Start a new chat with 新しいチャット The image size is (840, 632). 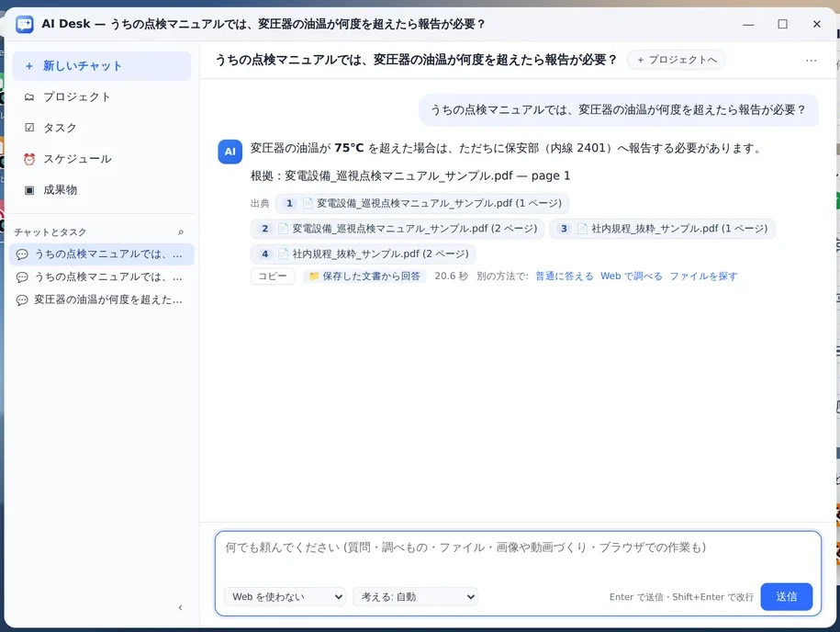click(x=101, y=66)
